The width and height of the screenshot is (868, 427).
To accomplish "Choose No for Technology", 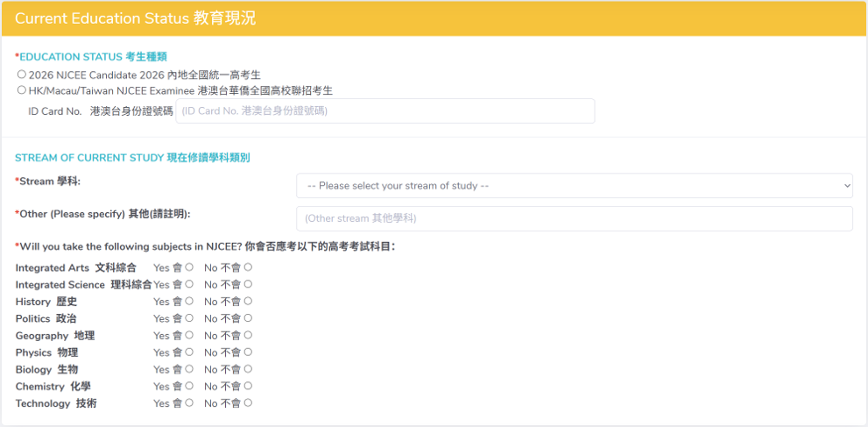I will [248, 403].
